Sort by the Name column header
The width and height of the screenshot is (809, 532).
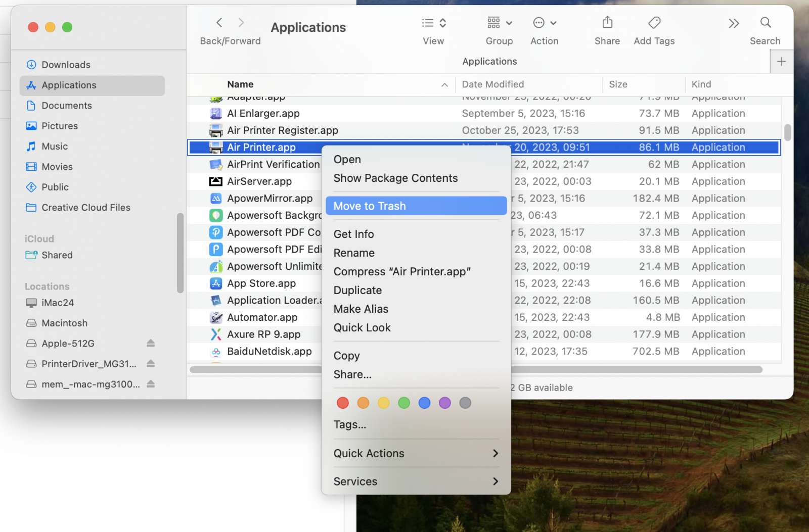click(x=240, y=84)
